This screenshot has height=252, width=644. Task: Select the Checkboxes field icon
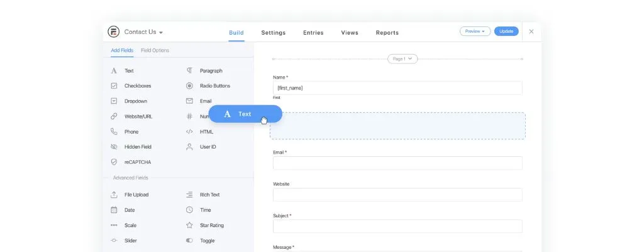coord(114,86)
